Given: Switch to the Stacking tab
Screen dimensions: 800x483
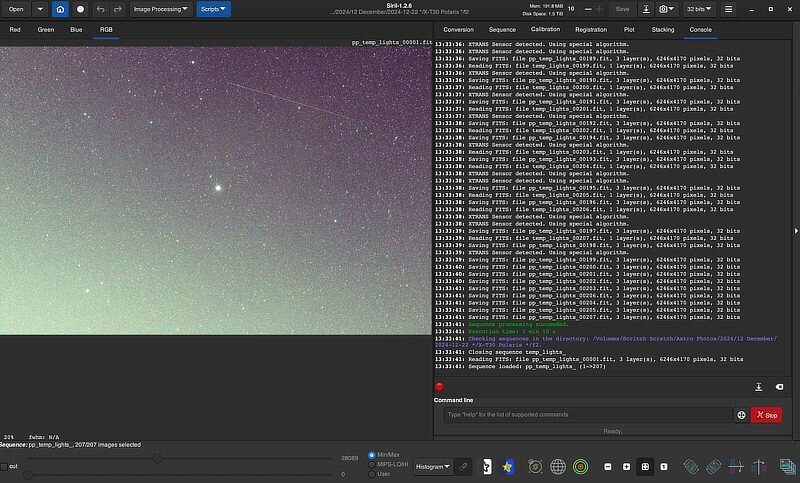Looking at the screenshot, I should point(663,30).
